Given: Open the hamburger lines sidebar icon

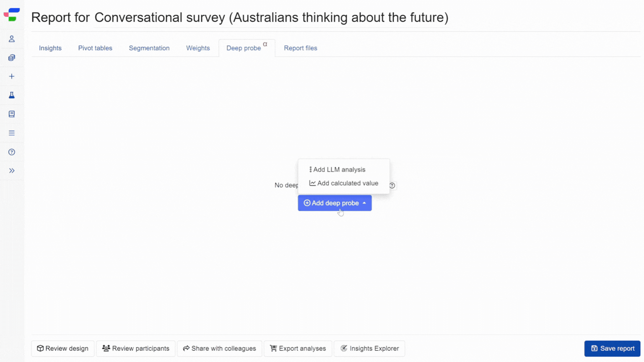Looking at the screenshot, I should (12, 133).
